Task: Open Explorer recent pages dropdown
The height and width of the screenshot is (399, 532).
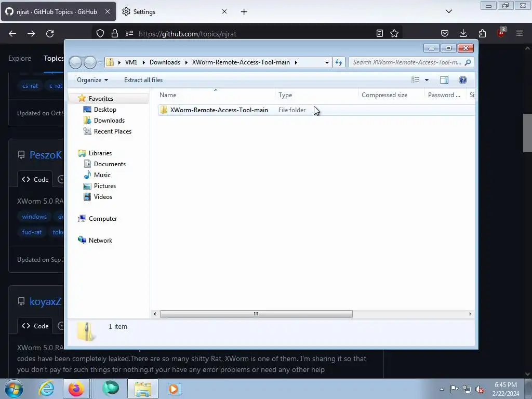Action: (x=100, y=63)
